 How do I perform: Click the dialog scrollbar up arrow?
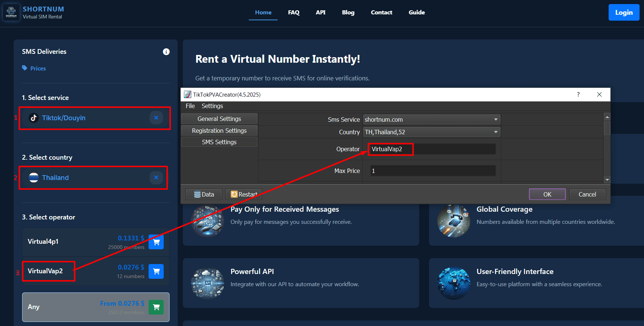(x=607, y=117)
